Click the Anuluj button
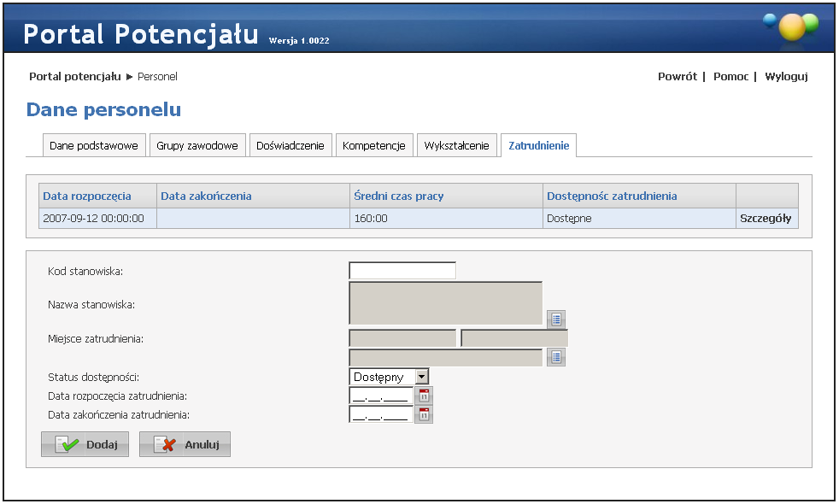 click(x=185, y=444)
